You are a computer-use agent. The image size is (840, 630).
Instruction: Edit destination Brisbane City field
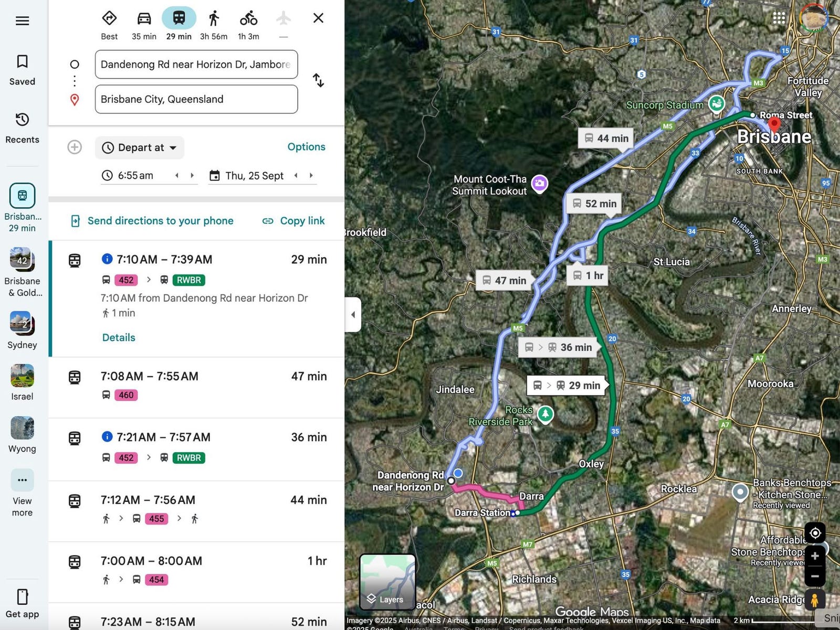(x=196, y=99)
